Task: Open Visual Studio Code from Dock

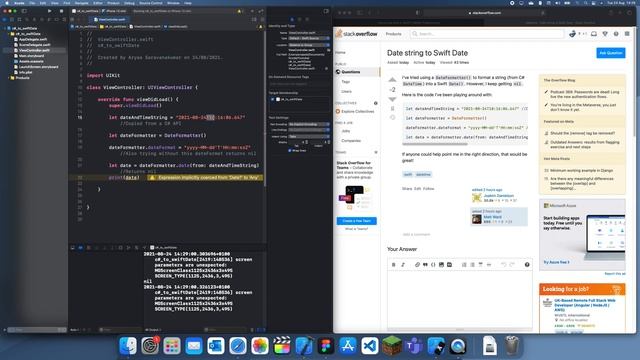Action: pyautogui.click(x=370, y=346)
